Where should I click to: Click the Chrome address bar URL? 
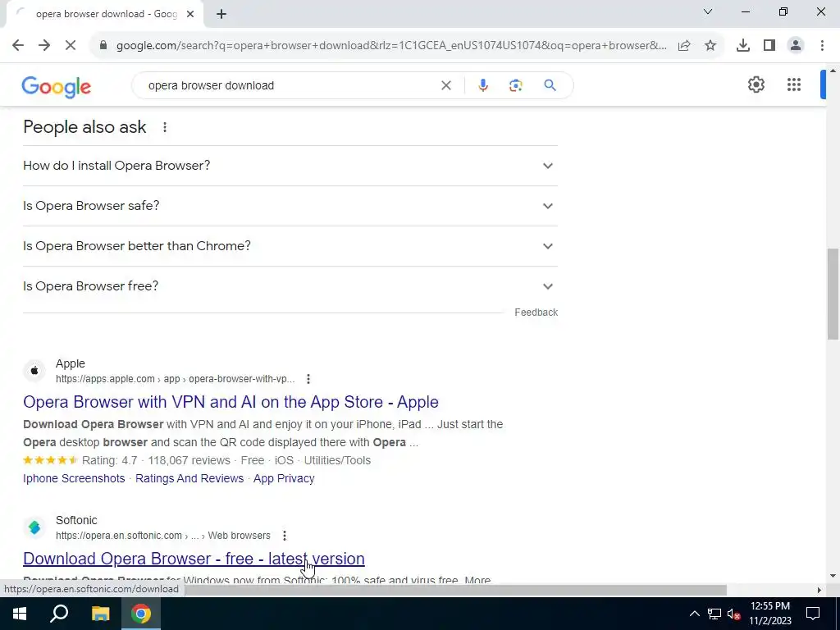(x=391, y=46)
